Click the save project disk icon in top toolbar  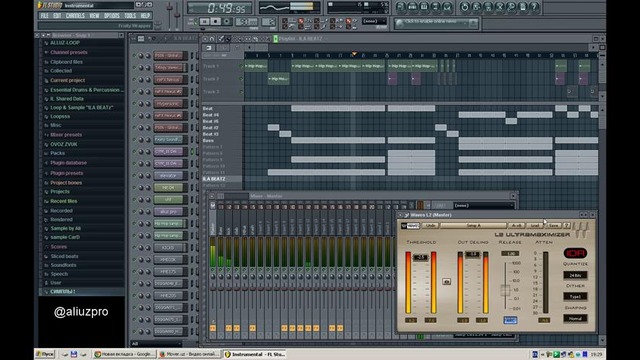pos(476,7)
